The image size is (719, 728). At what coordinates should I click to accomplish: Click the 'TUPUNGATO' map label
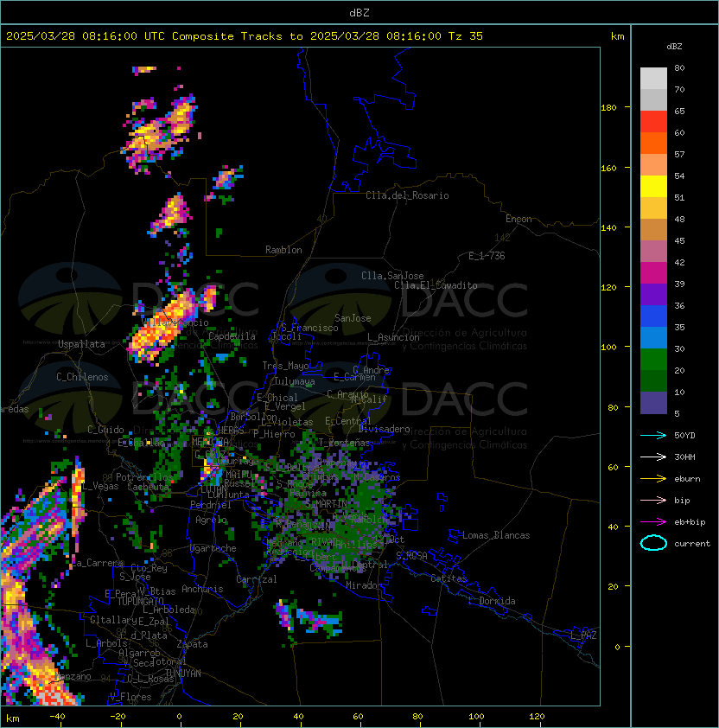coord(140,602)
